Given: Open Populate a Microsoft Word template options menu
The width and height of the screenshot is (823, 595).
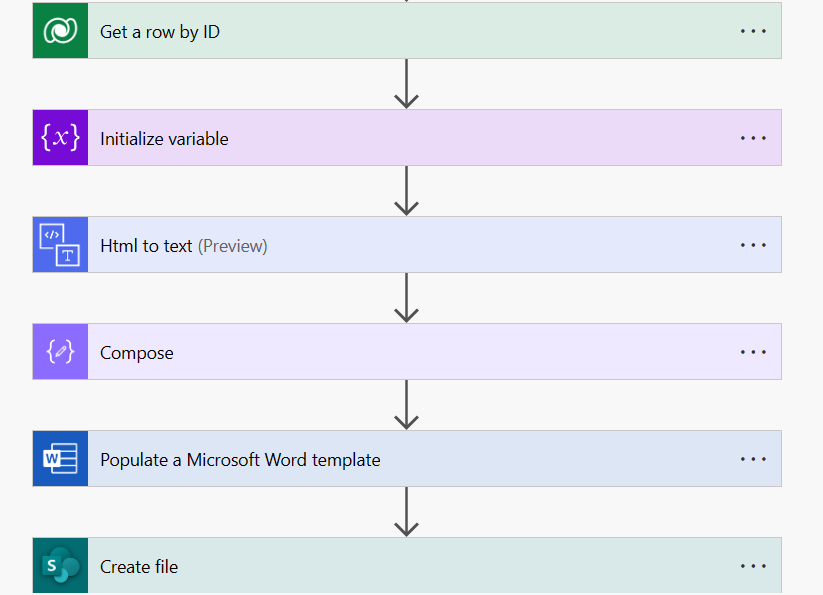Looking at the screenshot, I should pyautogui.click(x=753, y=459).
